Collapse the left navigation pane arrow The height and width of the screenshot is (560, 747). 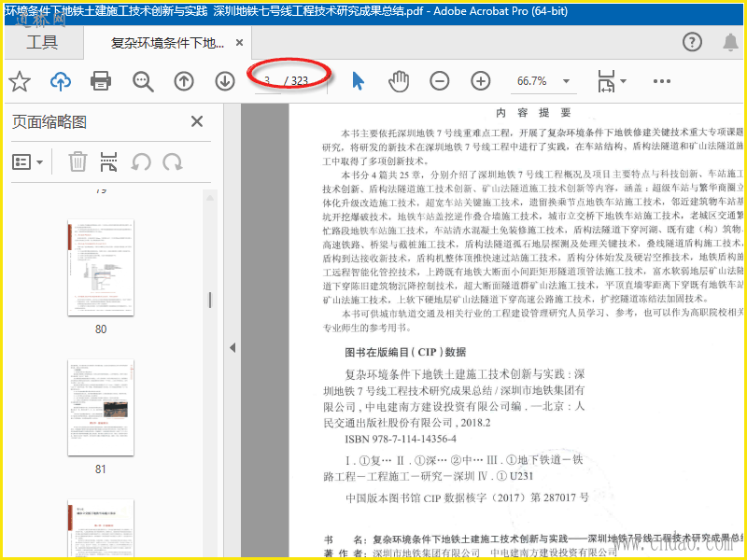233,347
